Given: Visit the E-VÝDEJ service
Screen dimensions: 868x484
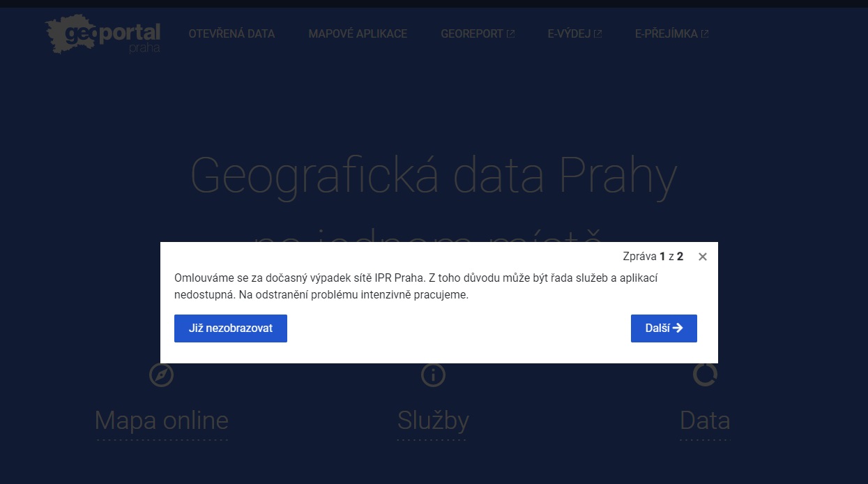Looking at the screenshot, I should 569,32.
